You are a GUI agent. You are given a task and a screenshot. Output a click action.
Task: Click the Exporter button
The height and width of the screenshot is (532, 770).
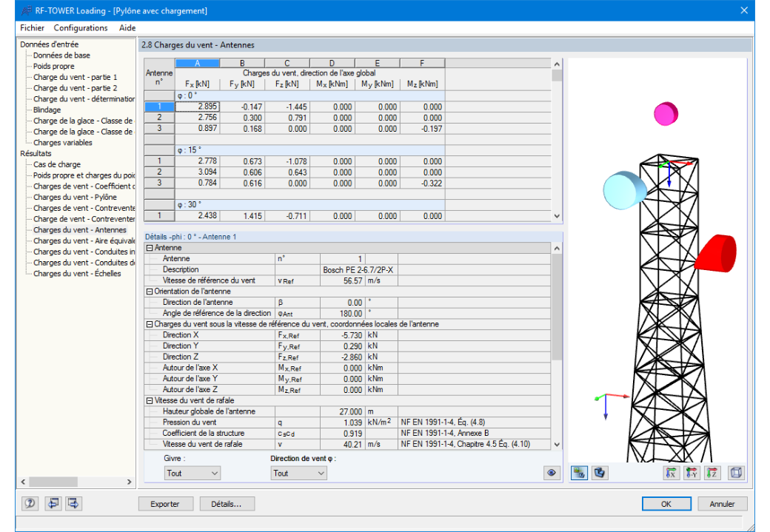[x=166, y=504]
